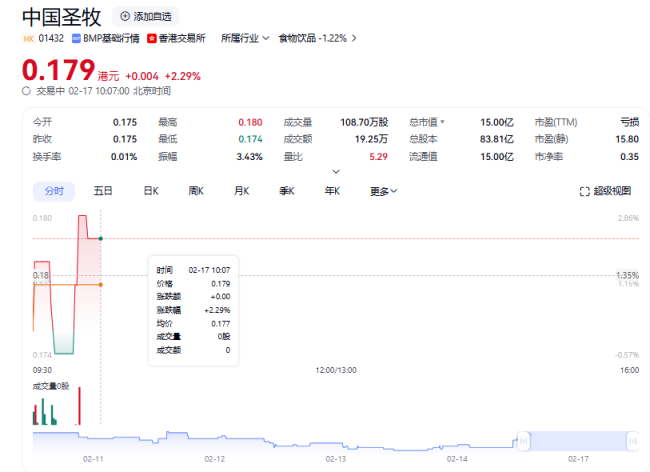Screen dimensions: 650x472
Task: Open 超级视图 full-screen view
Action: [605, 191]
